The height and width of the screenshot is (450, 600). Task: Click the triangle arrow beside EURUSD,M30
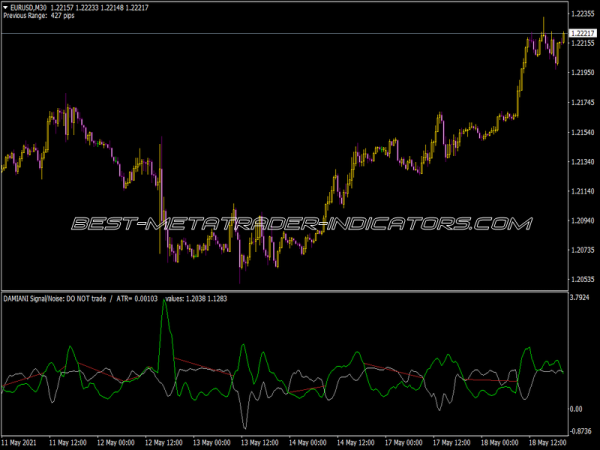(6, 7)
